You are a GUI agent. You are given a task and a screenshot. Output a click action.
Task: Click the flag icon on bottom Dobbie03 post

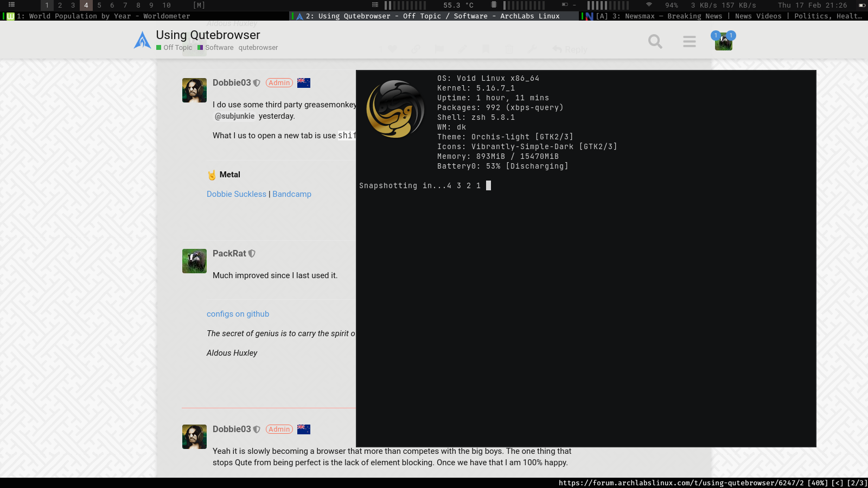click(304, 429)
